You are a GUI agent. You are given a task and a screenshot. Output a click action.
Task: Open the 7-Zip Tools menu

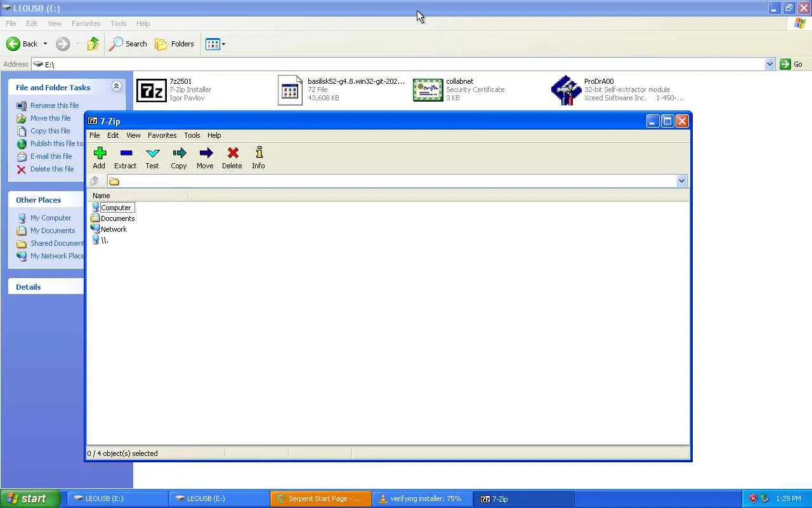pos(192,135)
